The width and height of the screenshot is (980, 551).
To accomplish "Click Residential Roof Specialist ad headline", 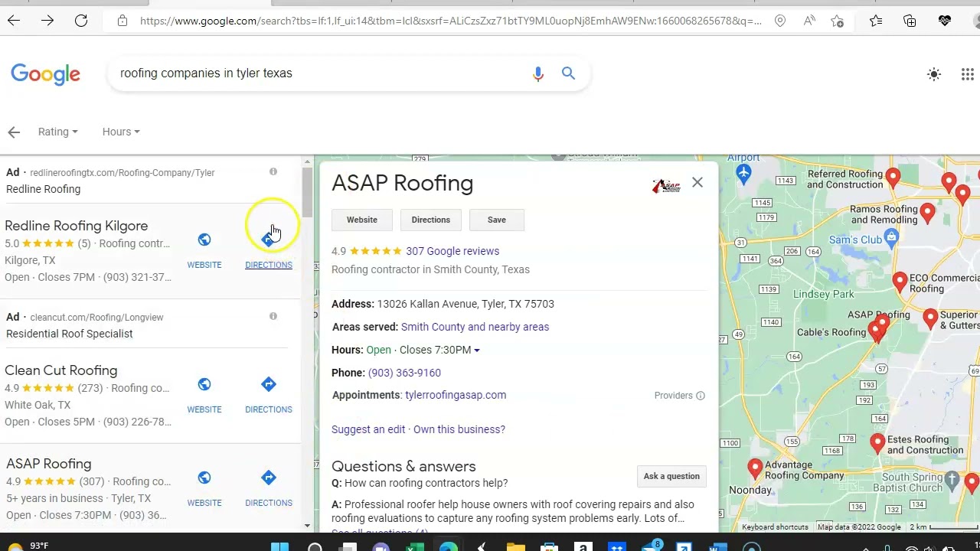I will tap(70, 334).
